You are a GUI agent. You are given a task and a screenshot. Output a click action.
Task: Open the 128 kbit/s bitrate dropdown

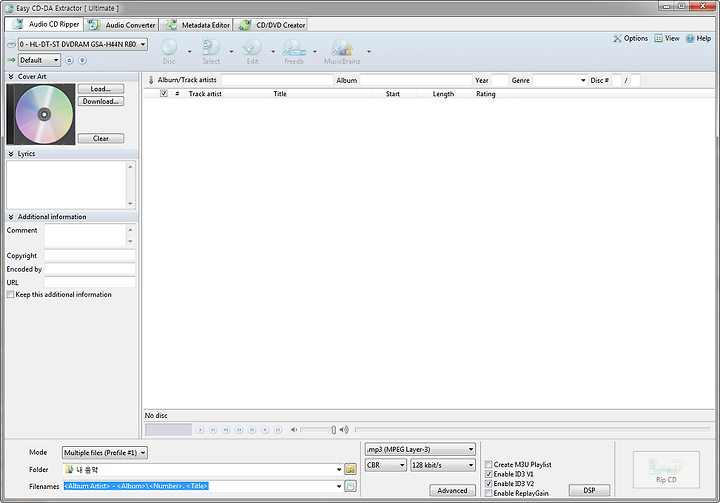click(x=443, y=465)
